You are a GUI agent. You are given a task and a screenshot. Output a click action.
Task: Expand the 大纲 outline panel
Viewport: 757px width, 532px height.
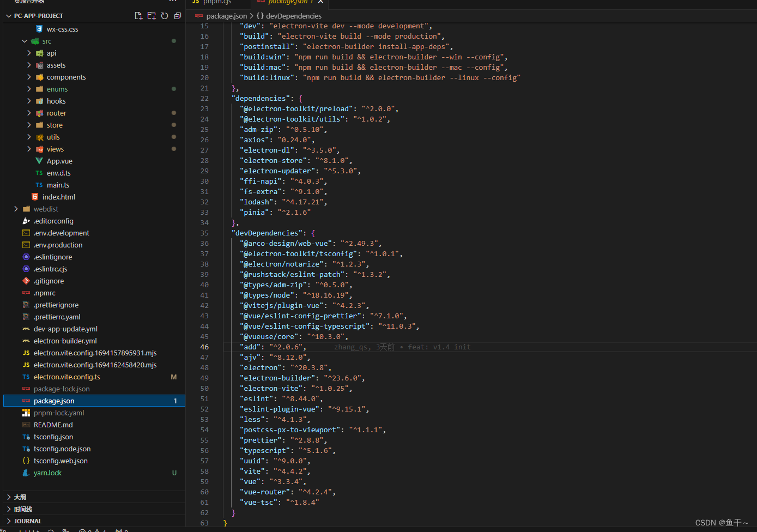9,497
